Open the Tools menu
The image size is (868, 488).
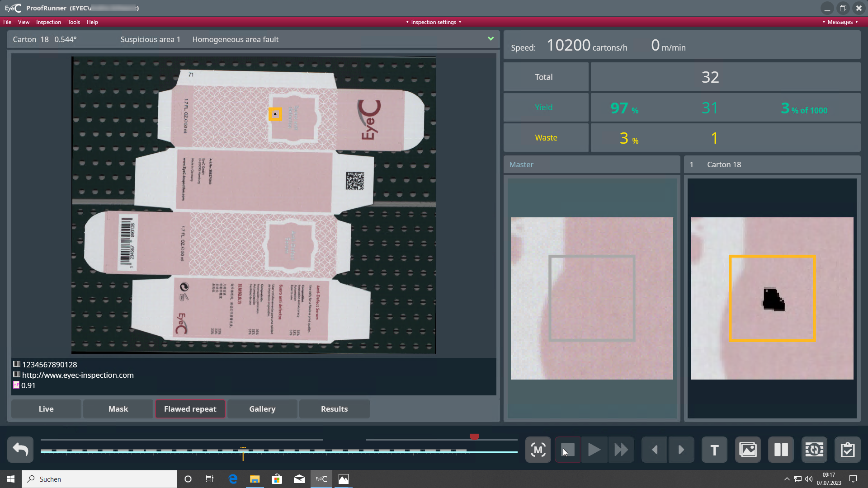point(74,22)
